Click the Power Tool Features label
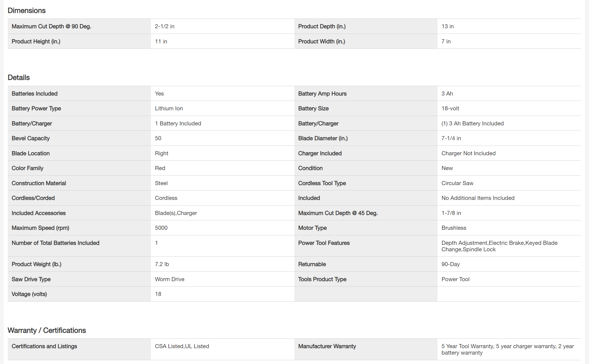Viewport: 589px width, 364px height. (x=324, y=243)
